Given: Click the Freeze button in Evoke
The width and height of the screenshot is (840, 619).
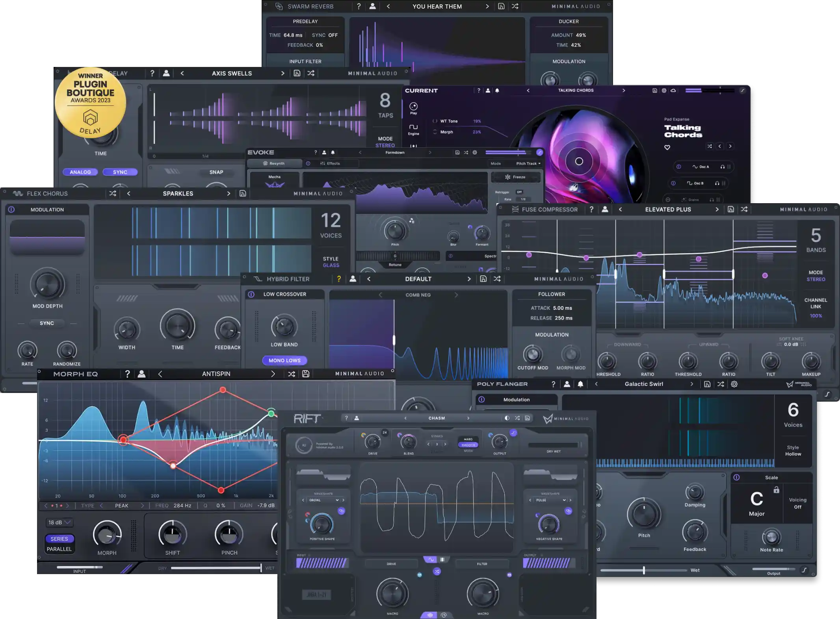Looking at the screenshot, I should [x=515, y=177].
